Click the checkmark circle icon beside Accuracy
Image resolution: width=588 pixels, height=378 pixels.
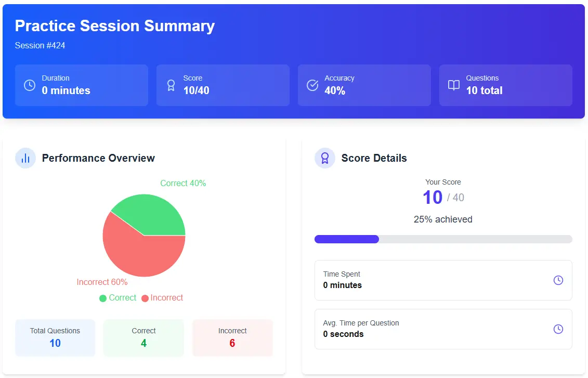pos(312,85)
